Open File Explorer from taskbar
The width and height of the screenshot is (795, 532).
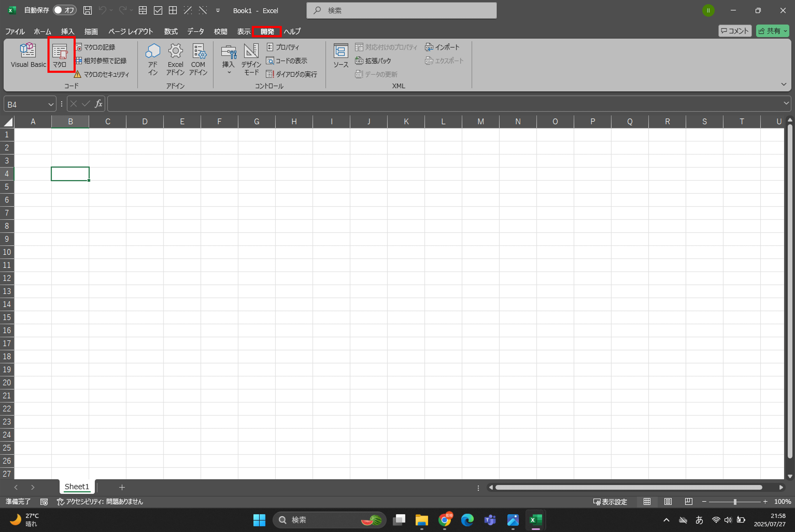pos(422,520)
